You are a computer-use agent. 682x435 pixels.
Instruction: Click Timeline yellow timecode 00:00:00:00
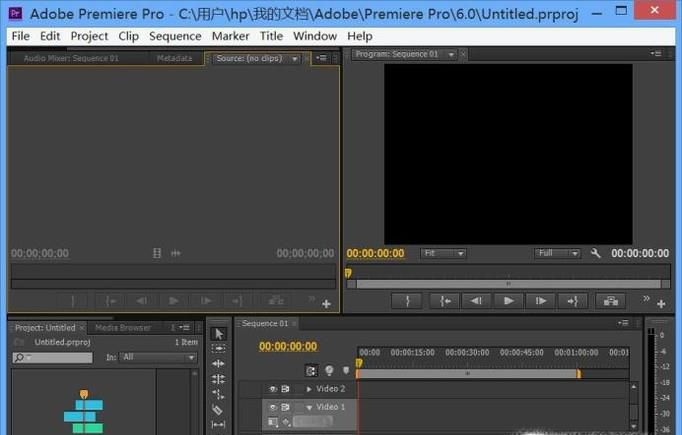288,346
